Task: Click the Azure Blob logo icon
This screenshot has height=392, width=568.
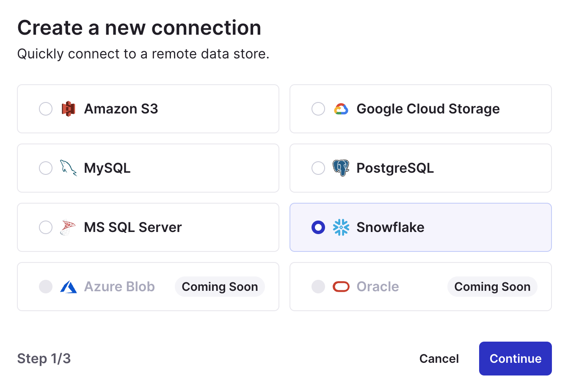Action: click(x=68, y=287)
